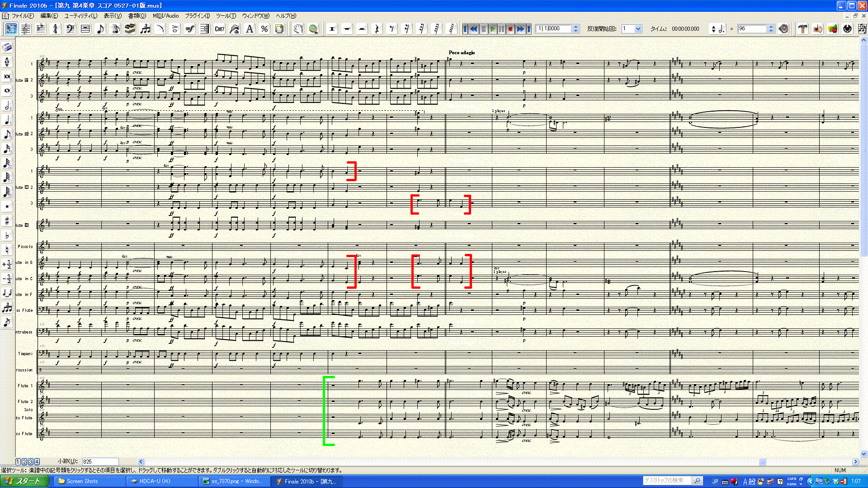Screen dimensions: 868x488
Task: Open the repeat start count dropdown
Action: 638,29
